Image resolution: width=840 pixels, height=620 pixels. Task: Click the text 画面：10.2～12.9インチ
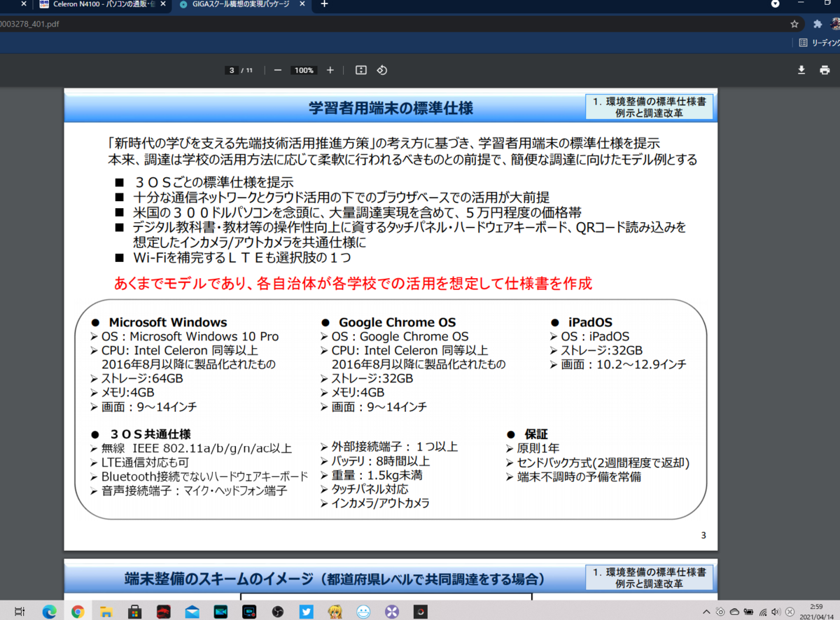point(625,364)
